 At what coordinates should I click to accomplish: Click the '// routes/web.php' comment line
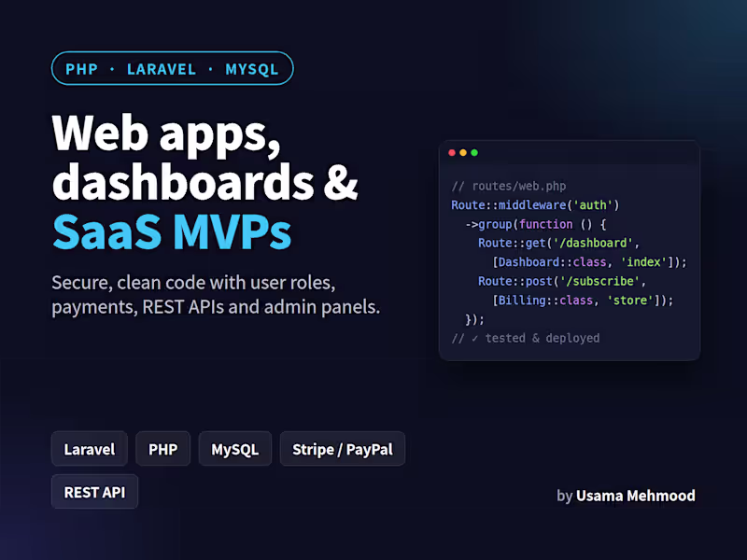[x=509, y=186]
